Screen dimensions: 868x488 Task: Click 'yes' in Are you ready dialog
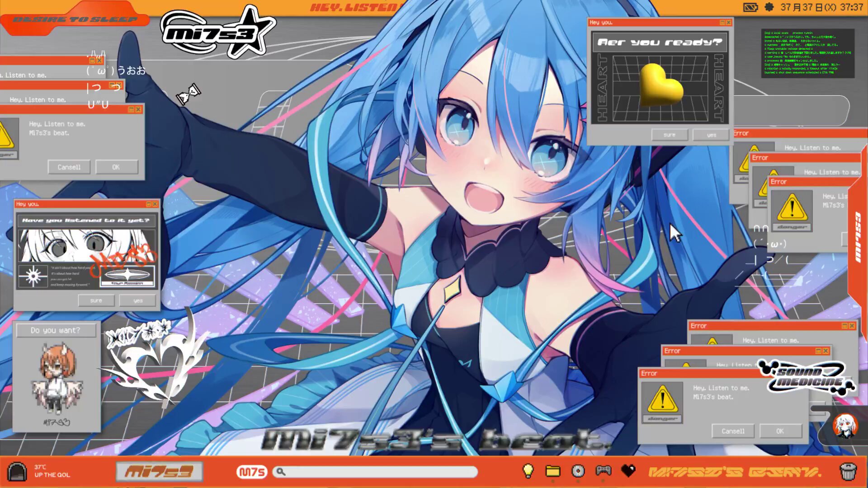(x=711, y=135)
